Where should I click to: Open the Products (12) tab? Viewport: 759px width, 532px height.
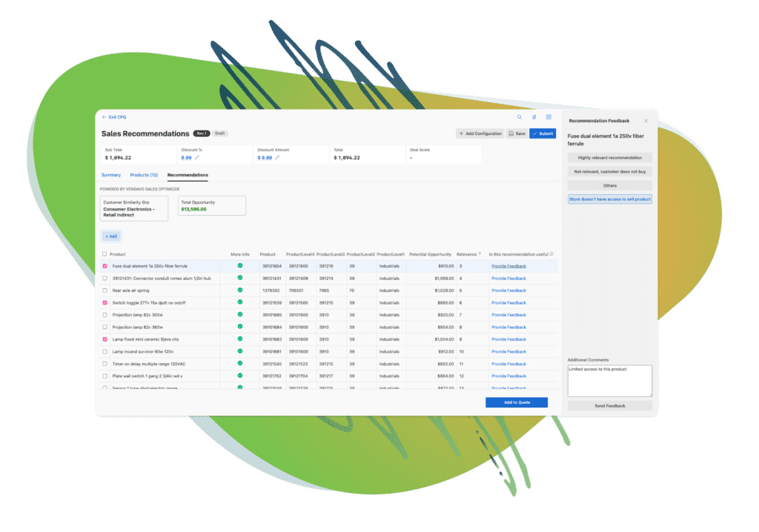(x=145, y=175)
